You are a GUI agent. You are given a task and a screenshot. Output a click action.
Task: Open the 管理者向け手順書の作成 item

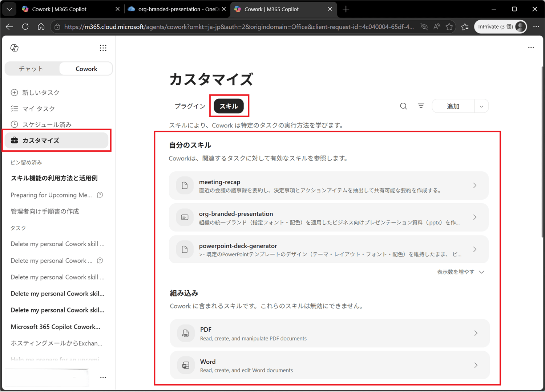pyautogui.click(x=45, y=211)
